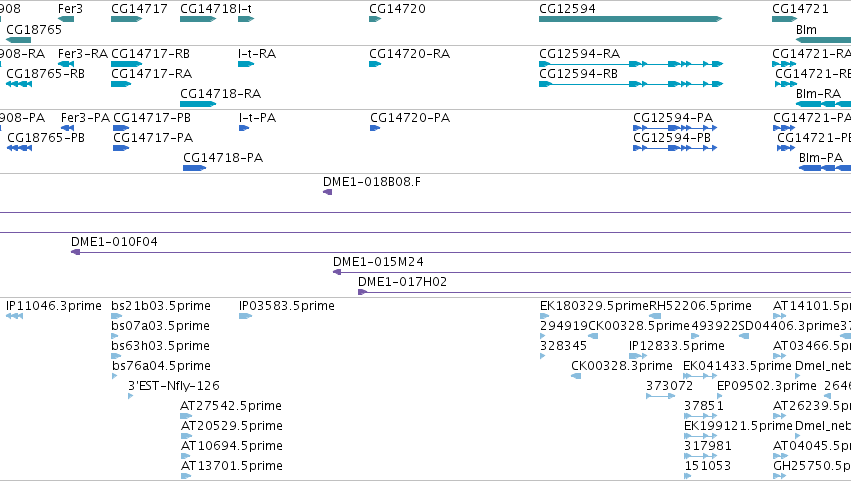The height and width of the screenshot is (481, 851).
Task: Select the CG14721 gene glyph
Action: [x=785, y=19]
